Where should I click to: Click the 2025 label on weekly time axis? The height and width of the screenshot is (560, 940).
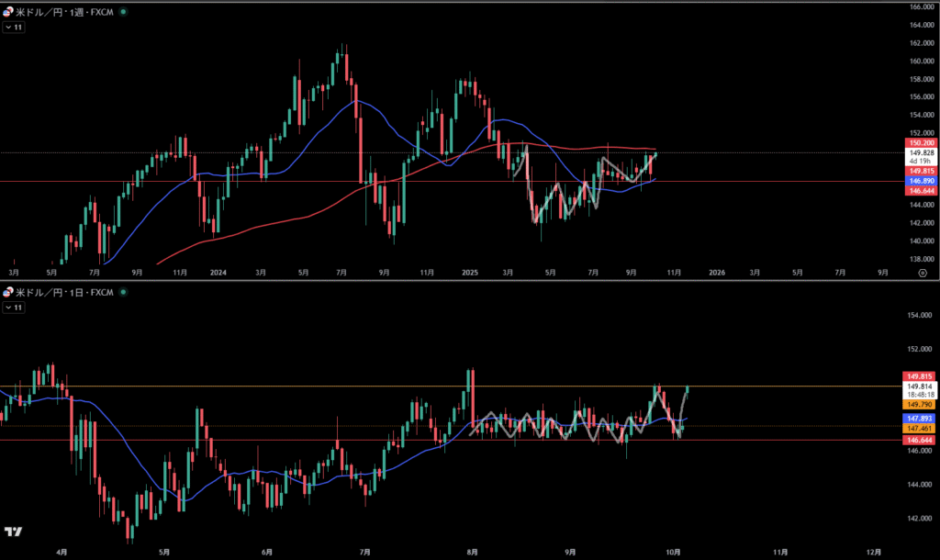coord(470,273)
